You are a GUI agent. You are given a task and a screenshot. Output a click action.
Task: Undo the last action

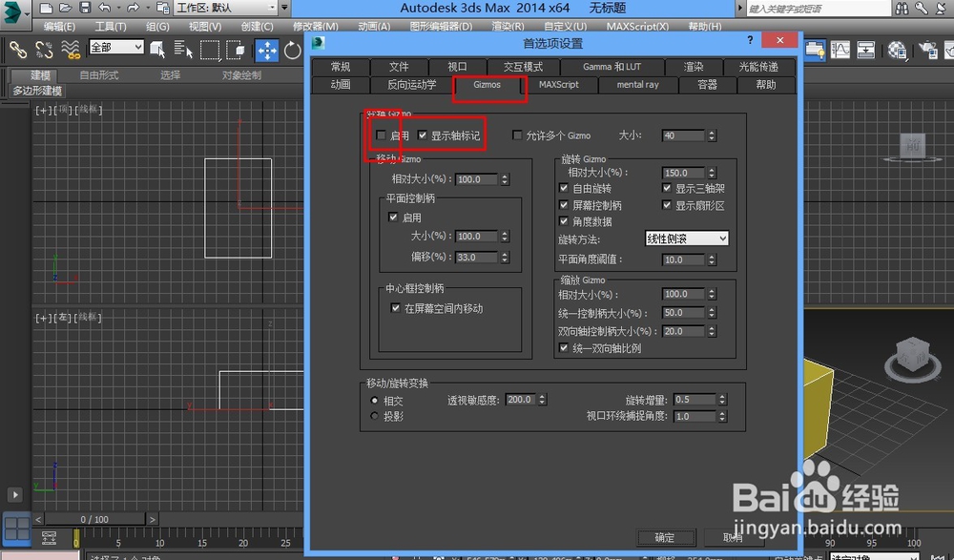coord(105,8)
